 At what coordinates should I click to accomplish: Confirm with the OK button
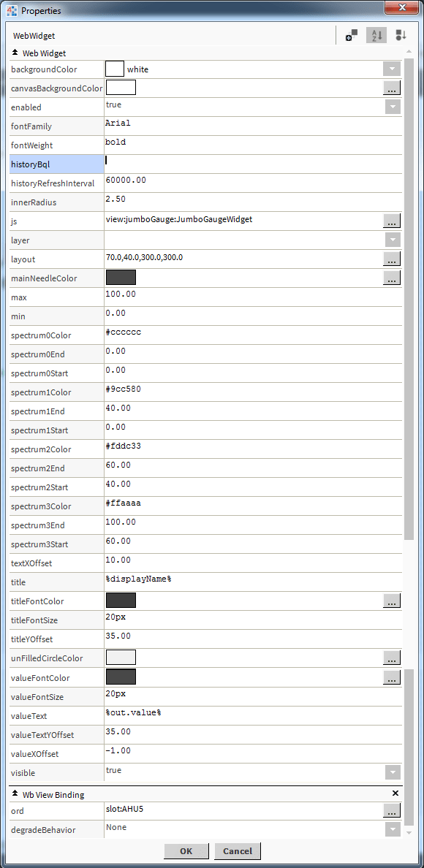click(x=186, y=851)
